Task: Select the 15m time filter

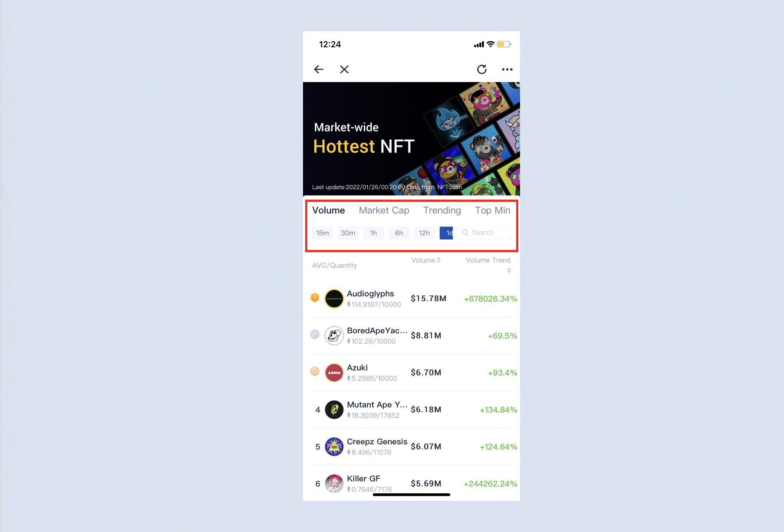Action: (323, 233)
